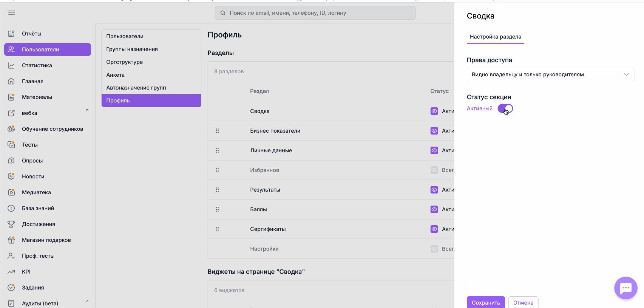Open Анкета submenu item
This screenshot has width=644, height=308.
tap(151, 75)
